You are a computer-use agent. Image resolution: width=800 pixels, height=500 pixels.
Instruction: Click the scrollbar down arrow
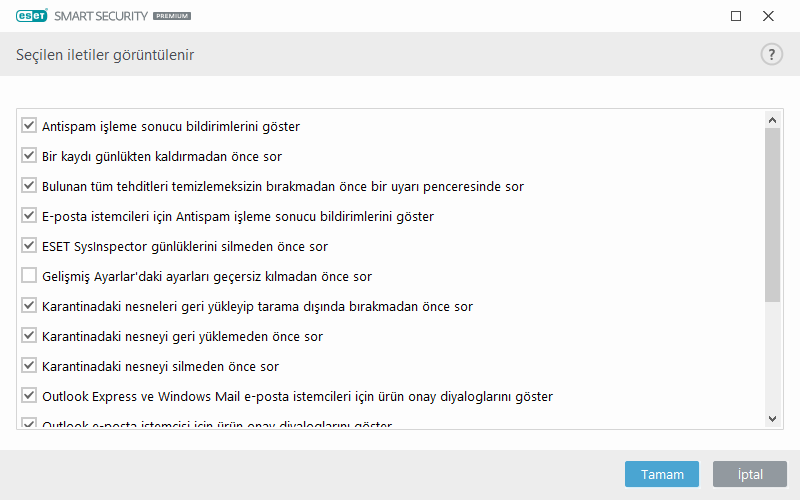[x=772, y=417]
